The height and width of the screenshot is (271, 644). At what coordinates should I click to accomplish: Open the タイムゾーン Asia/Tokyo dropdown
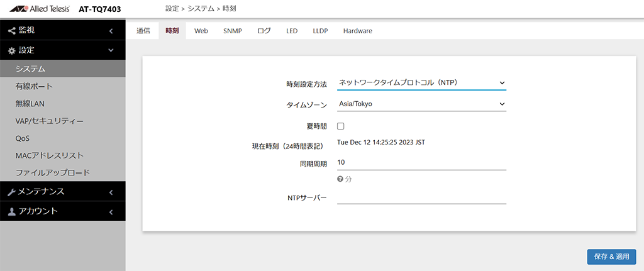pyautogui.click(x=421, y=104)
